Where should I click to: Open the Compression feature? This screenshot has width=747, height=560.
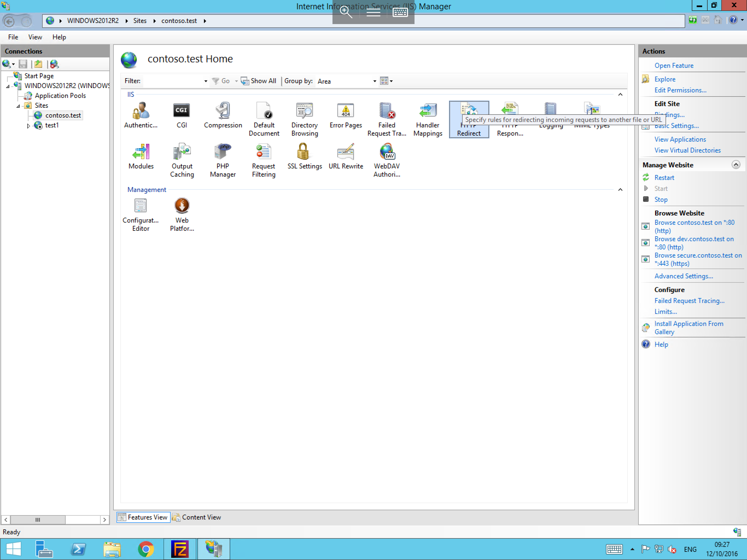click(x=223, y=115)
